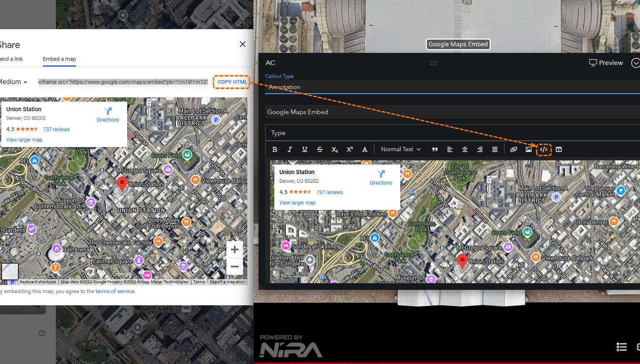Open the Normal Text style dropdown
The height and width of the screenshot is (364, 640).
pyautogui.click(x=401, y=150)
